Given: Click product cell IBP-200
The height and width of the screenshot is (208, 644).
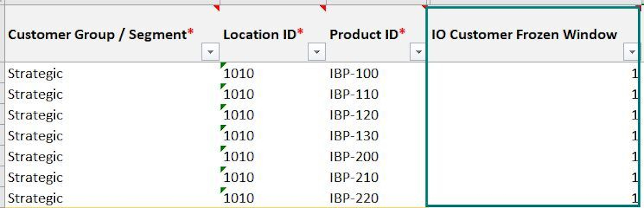Looking at the screenshot, I should click(x=354, y=157).
